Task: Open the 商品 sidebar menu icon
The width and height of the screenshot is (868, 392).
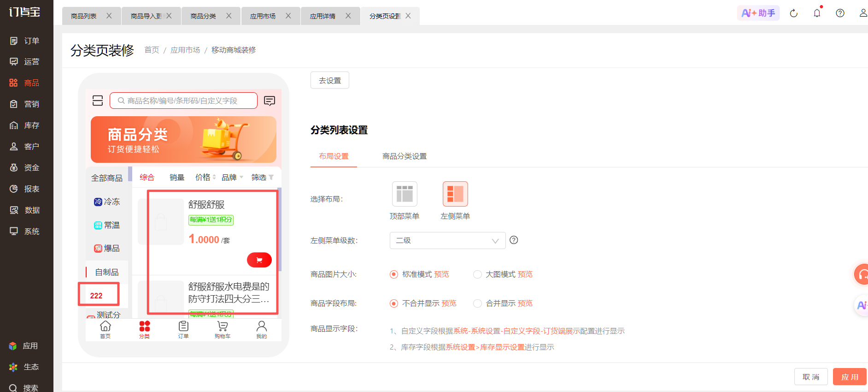Action: coord(14,83)
